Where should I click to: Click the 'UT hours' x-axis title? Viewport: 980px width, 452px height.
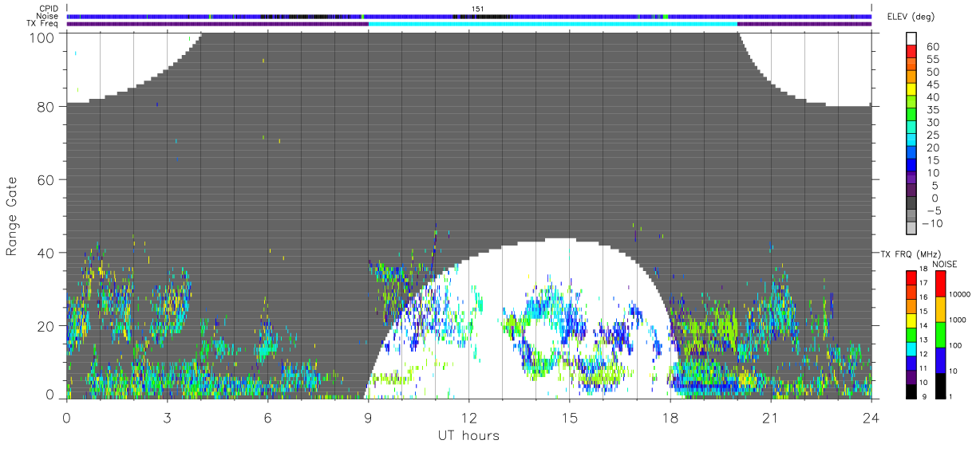click(468, 435)
